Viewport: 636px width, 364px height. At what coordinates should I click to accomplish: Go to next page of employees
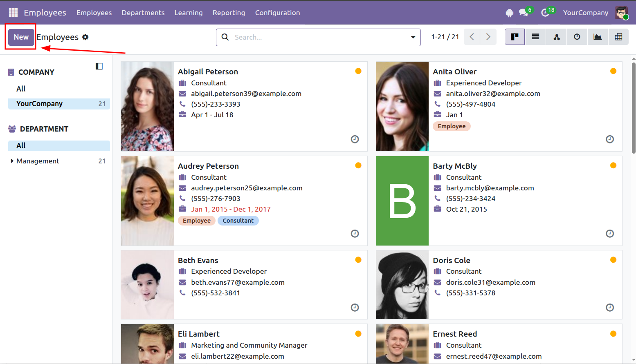[x=488, y=37]
